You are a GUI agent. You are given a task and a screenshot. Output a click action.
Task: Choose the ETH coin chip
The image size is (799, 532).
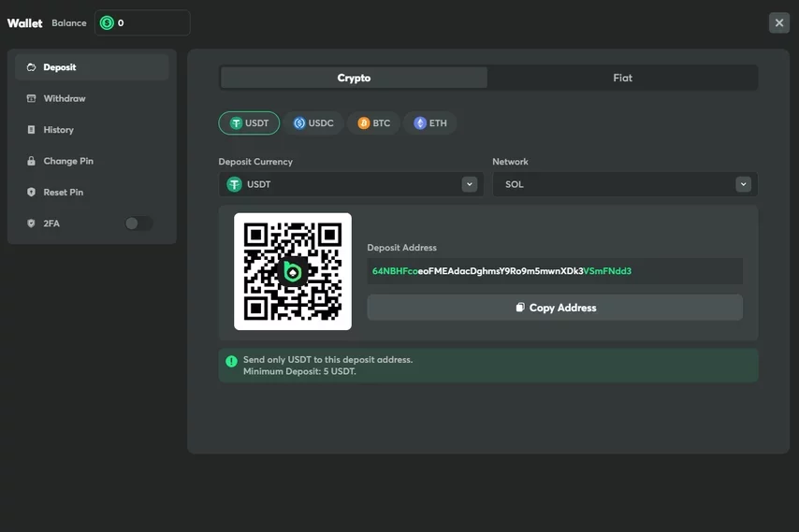point(430,123)
